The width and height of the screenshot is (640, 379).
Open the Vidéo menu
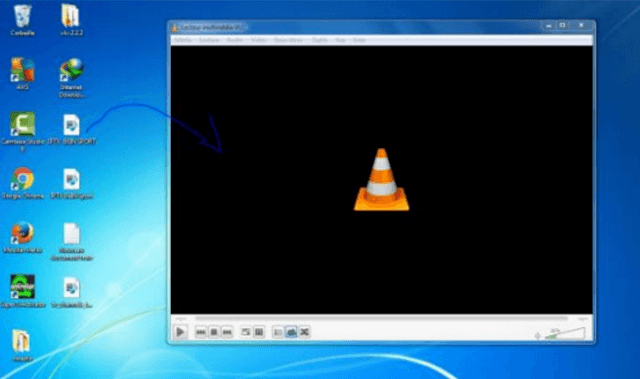[258, 40]
